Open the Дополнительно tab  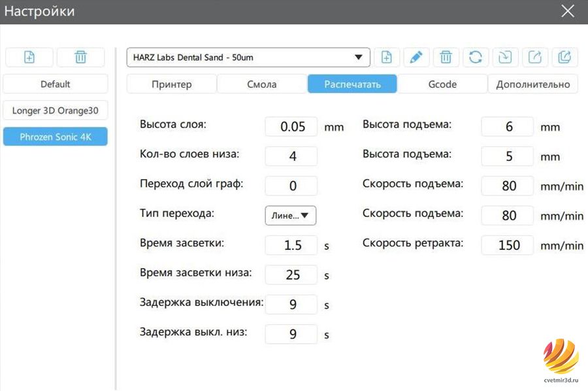coord(533,84)
